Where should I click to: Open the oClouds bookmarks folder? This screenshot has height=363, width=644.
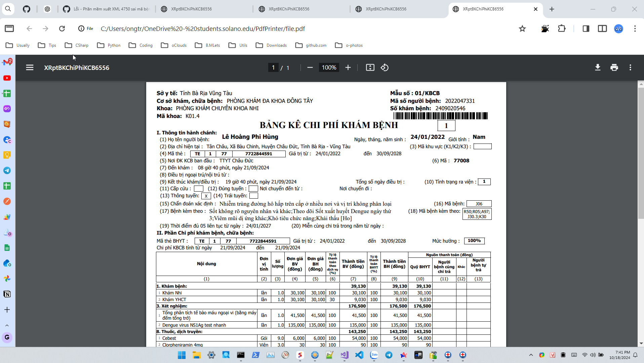174,45
